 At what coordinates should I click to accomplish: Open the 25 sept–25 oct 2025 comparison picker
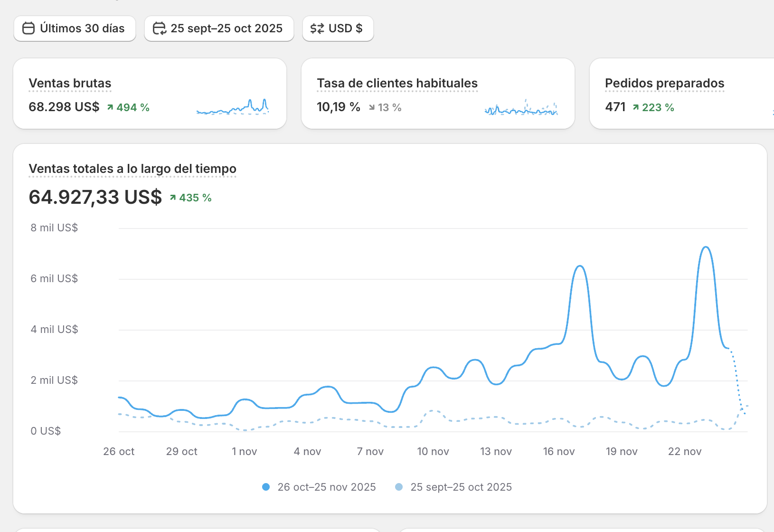pyautogui.click(x=219, y=28)
